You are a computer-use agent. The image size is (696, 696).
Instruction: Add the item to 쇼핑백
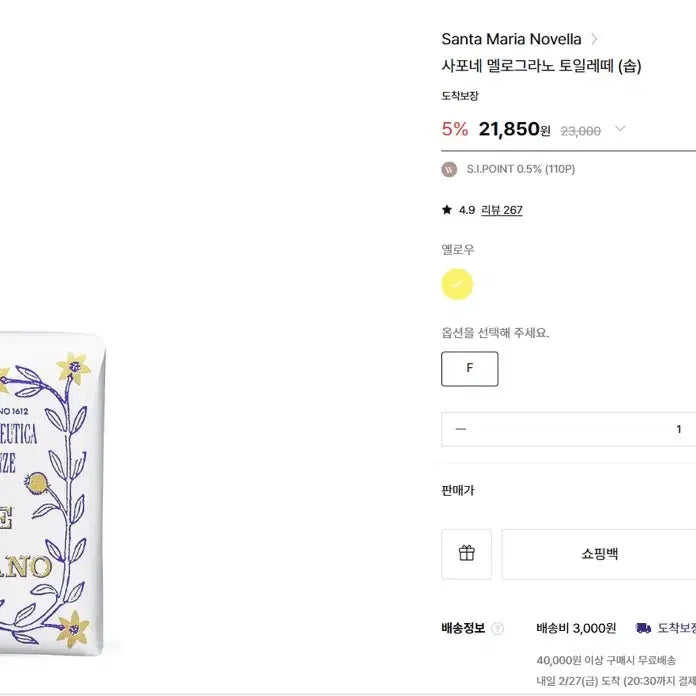pyautogui.click(x=600, y=553)
